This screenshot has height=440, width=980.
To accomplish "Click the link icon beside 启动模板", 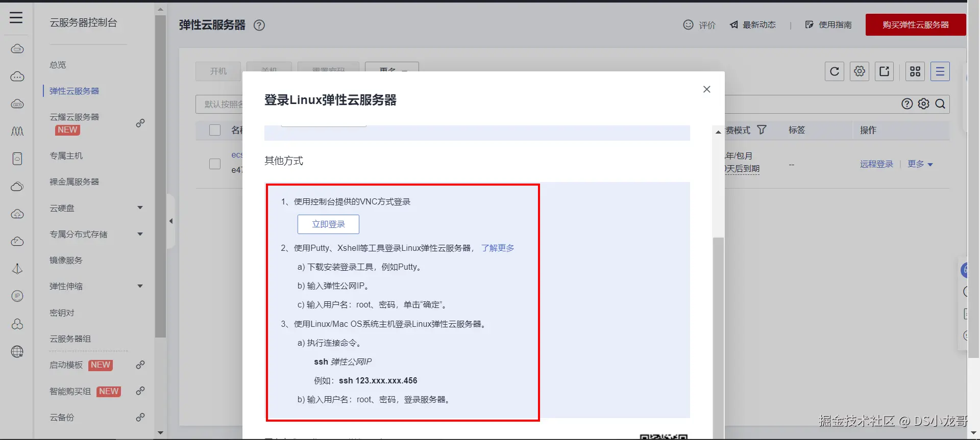I will tap(140, 365).
